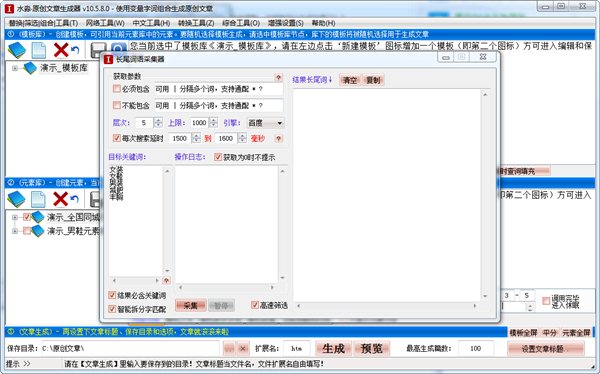The image size is (600, 374).
Task: Click red X delete icon in template toolbar
Action: tap(60, 50)
